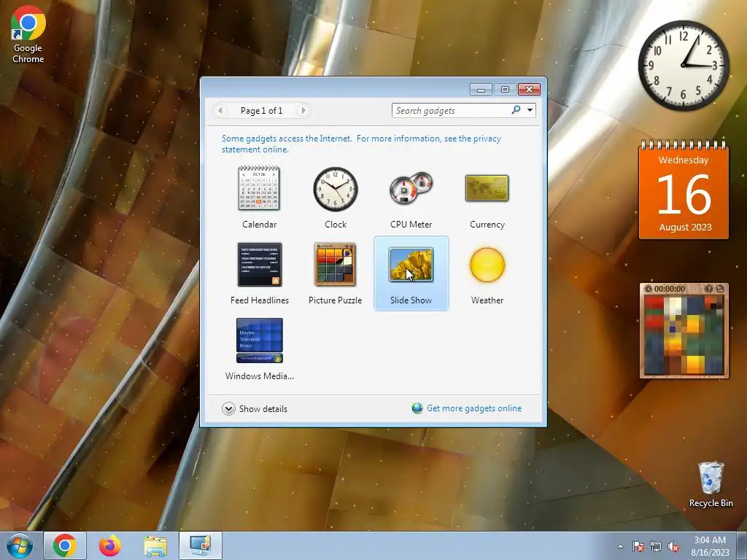Open the privacy statement online link
The width and height of the screenshot is (747, 560).
click(361, 144)
